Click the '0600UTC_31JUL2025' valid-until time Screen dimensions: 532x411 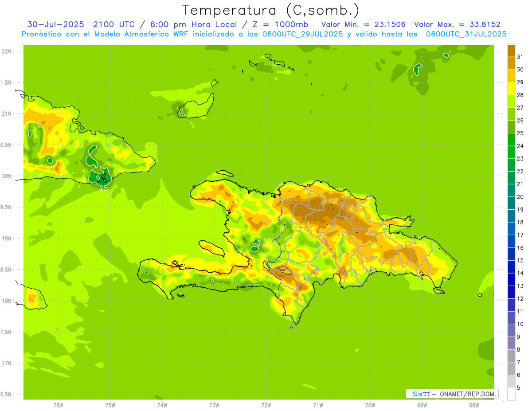[466, 34]
